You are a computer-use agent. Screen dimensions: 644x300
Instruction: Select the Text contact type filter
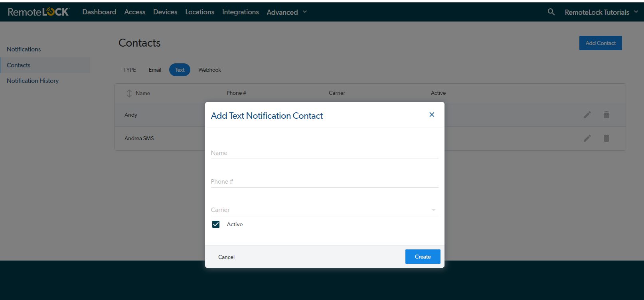point(180,70)
